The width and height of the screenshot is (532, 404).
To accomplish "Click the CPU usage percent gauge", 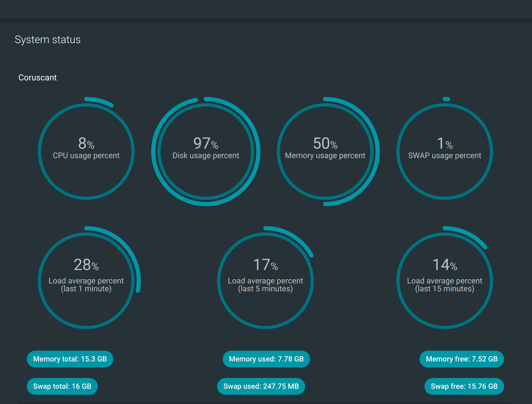I will (86, 150).
